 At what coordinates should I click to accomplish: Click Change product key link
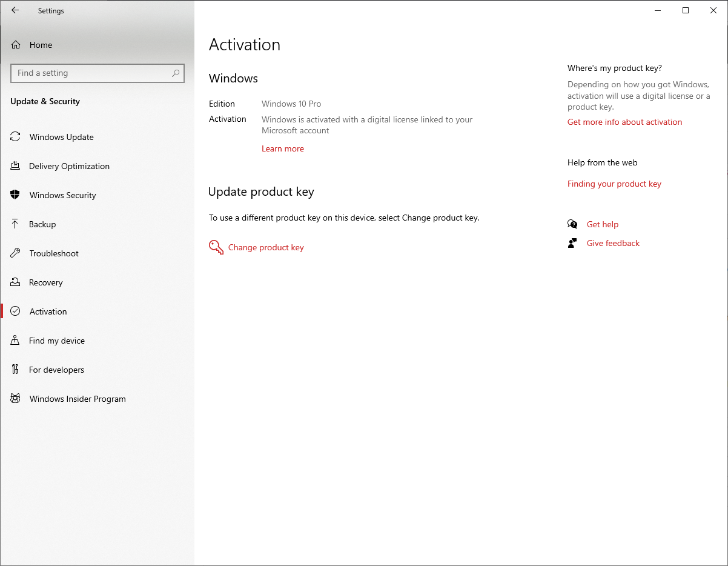click(x=266, y=247)
